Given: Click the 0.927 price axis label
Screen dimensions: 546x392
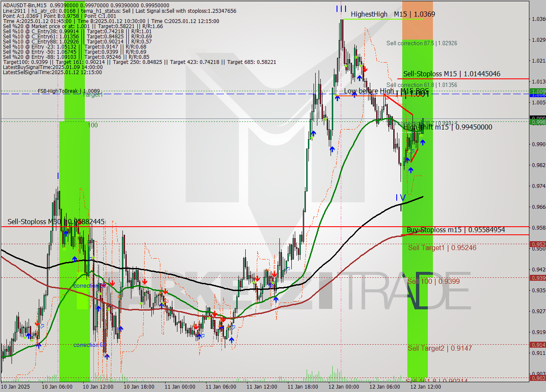Looking at the screenshot, I should click(538, 311).
